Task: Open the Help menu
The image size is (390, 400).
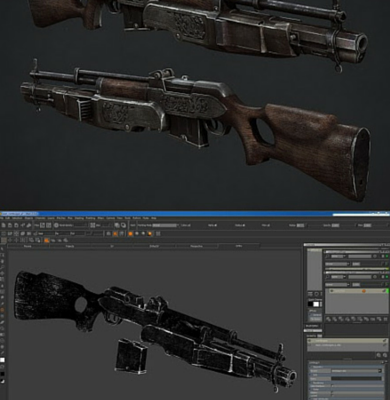Action: click(154, 218)
